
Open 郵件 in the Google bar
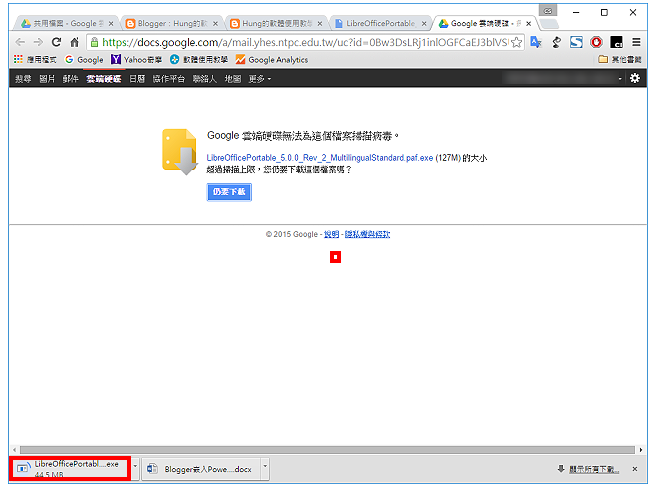point(70,79)
